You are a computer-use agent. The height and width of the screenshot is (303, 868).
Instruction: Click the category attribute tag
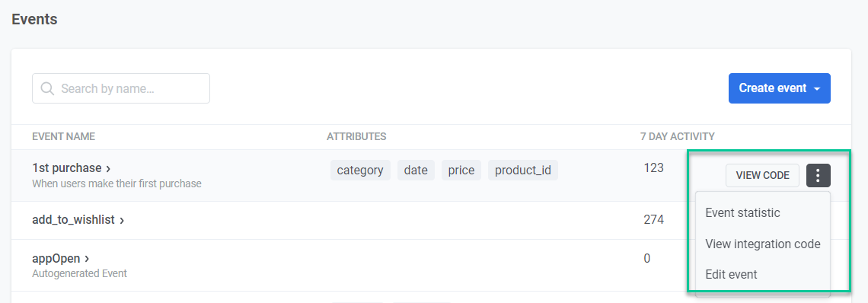click(x=360, y=170)
